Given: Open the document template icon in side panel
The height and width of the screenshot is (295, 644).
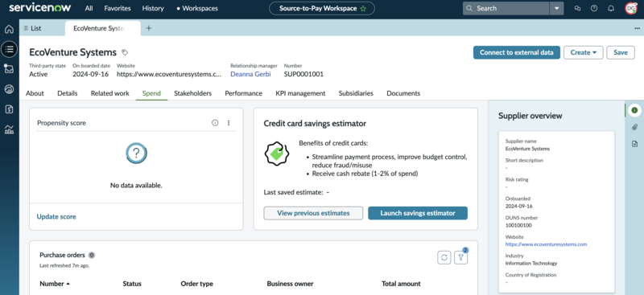Looking at the screenshot, I should tap(634, 144).
